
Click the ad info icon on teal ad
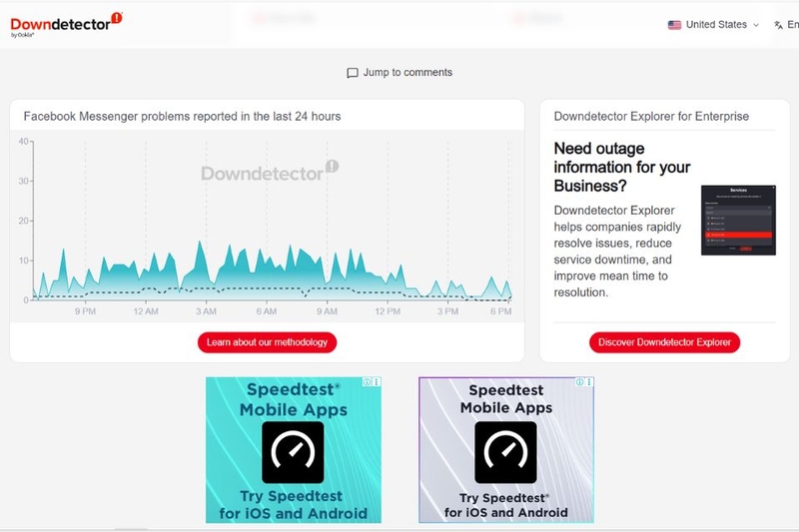pyautogui.click(x=367, y=382)
